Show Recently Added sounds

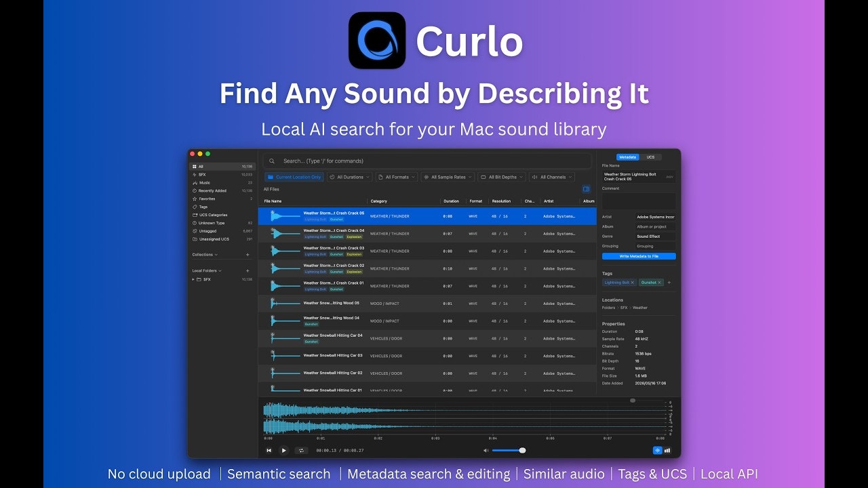pos(222,190)
